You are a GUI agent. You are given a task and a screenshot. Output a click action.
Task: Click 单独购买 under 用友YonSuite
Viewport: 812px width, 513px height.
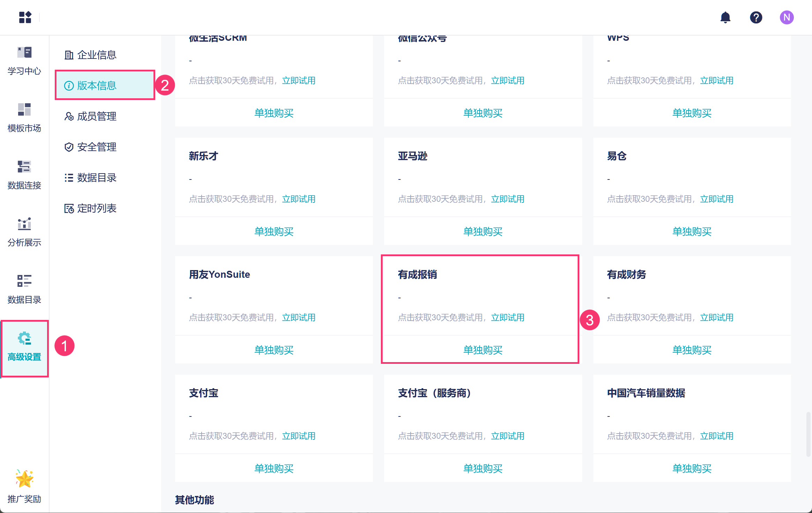tap(274, 350)
